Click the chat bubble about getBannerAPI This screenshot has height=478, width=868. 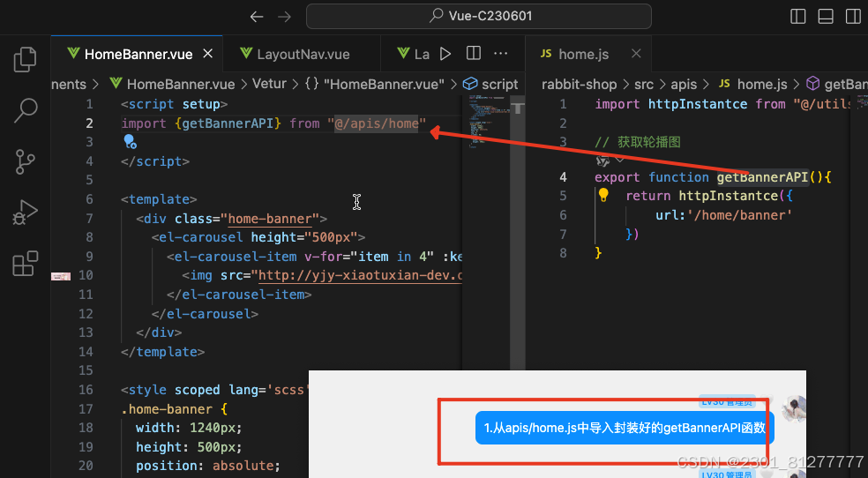click(625, 428)
